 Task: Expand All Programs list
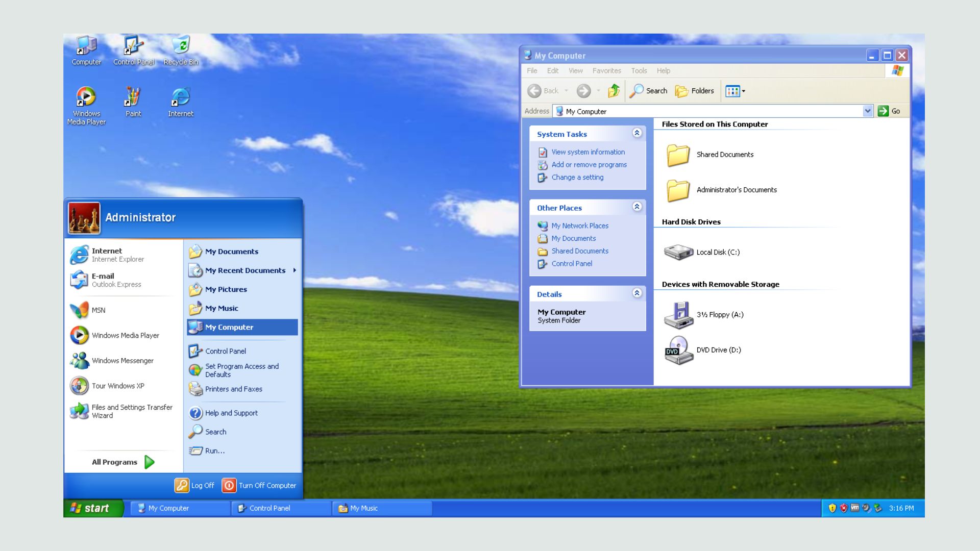[x=122, y=462]
